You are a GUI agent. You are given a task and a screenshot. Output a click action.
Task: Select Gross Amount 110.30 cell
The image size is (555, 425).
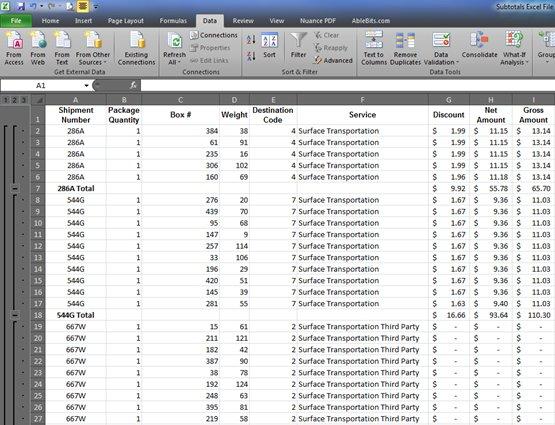click(x=534, y=315)
